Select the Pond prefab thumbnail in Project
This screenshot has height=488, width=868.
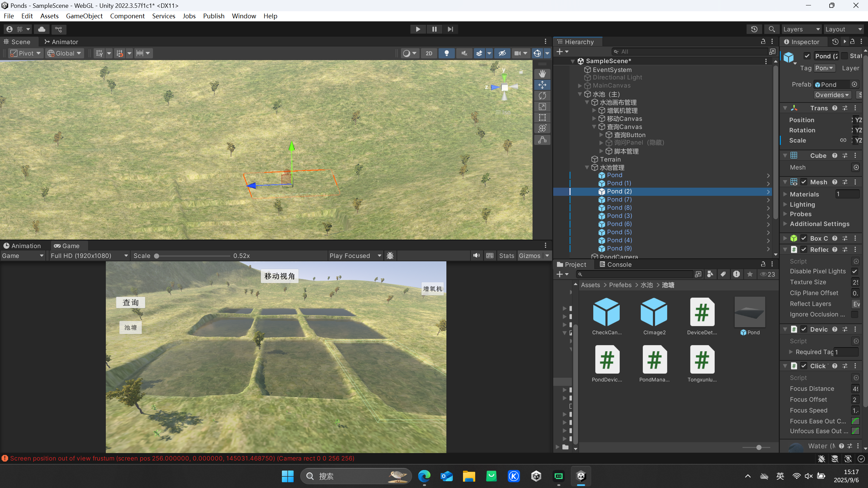(x=750, y=312)
